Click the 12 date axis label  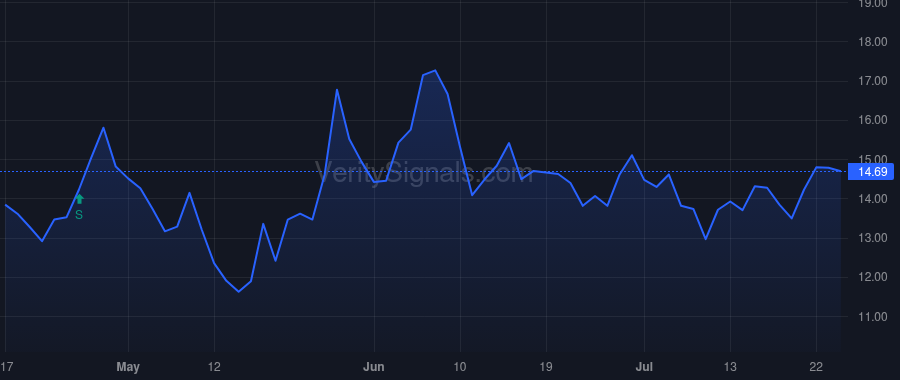click(214, 367)
